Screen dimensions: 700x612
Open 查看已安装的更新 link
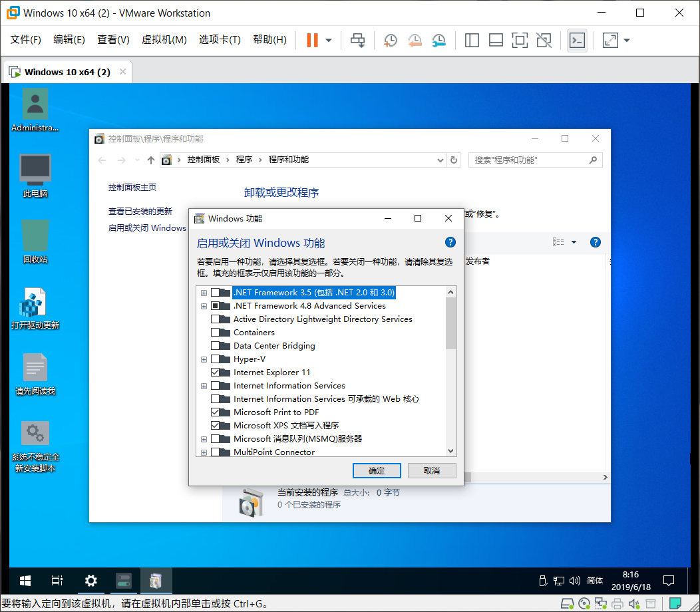click(x=140, y=211)
